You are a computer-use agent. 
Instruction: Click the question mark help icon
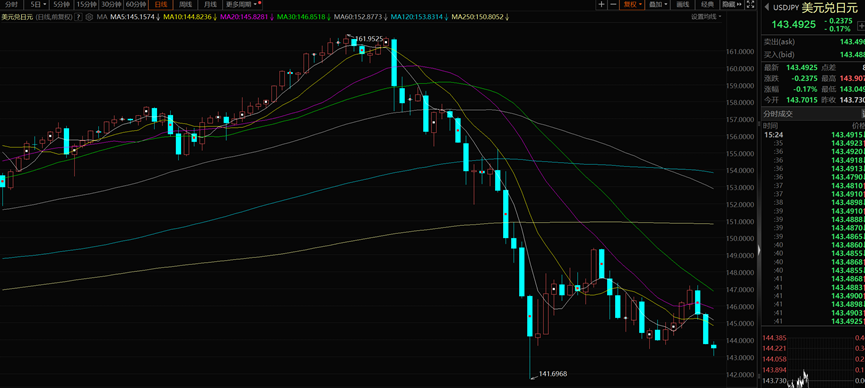(79, 17)
